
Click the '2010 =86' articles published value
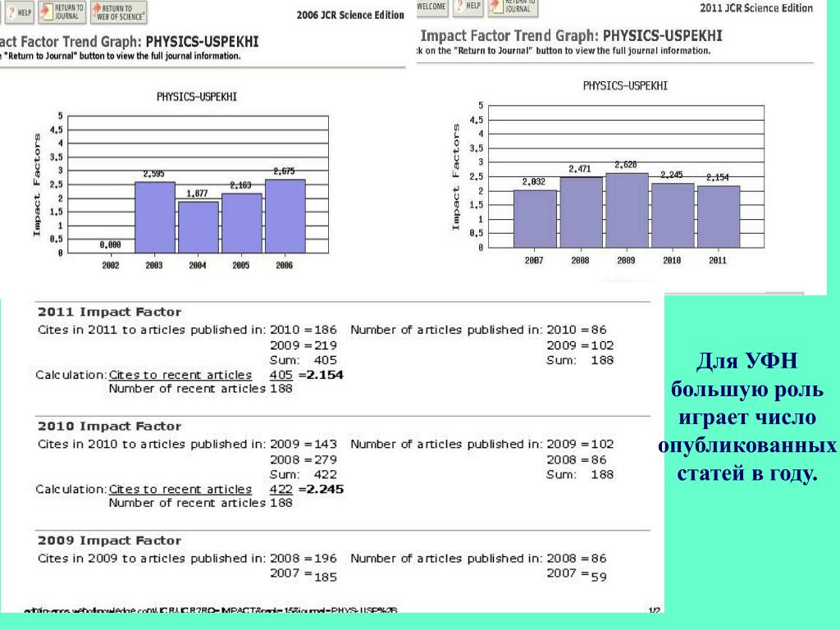coord(577,330)
